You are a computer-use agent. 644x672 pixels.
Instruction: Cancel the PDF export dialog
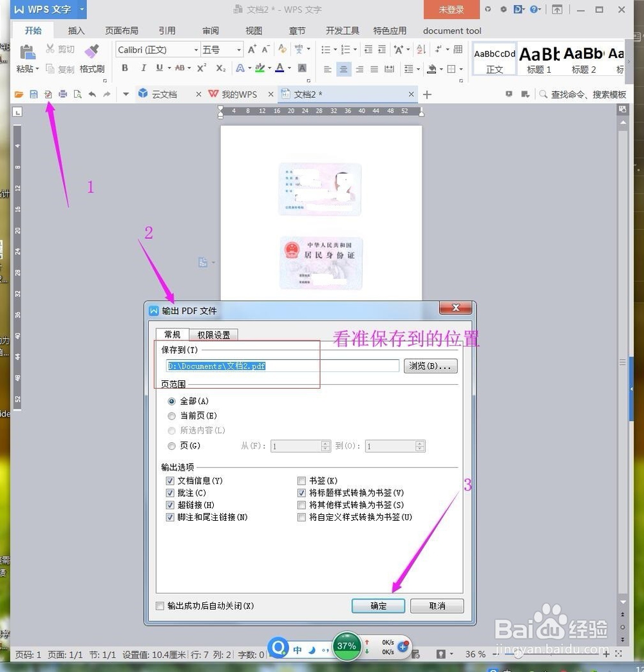coord(437,606)
